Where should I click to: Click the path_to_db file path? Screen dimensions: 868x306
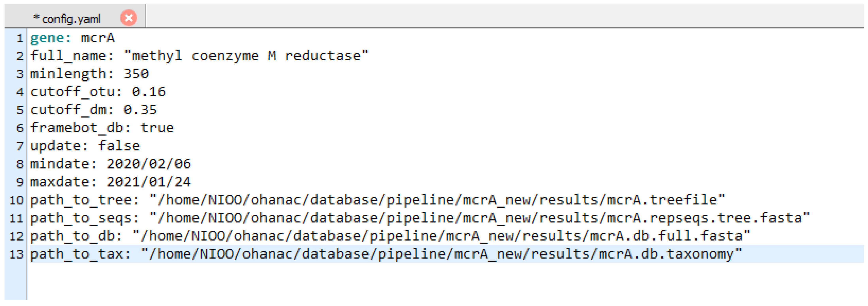point(441,236)
